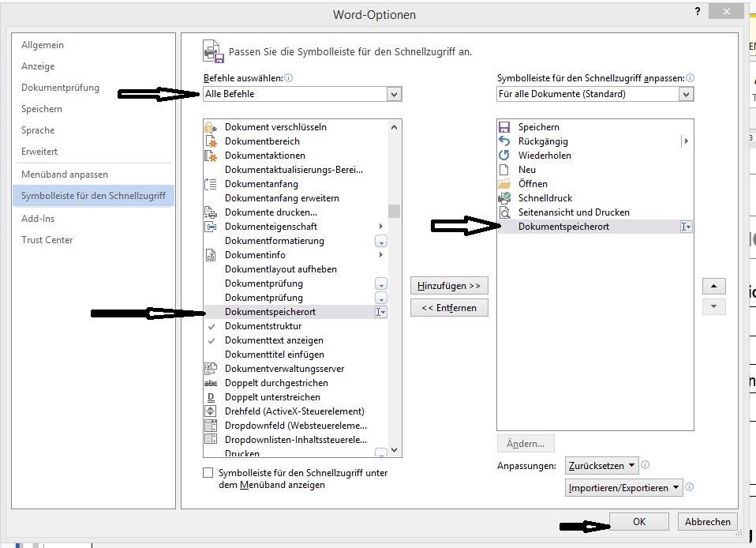Click the Hinzufügen >> button
The height and width of the screenshot is (548, 756).
coord(449,286)
